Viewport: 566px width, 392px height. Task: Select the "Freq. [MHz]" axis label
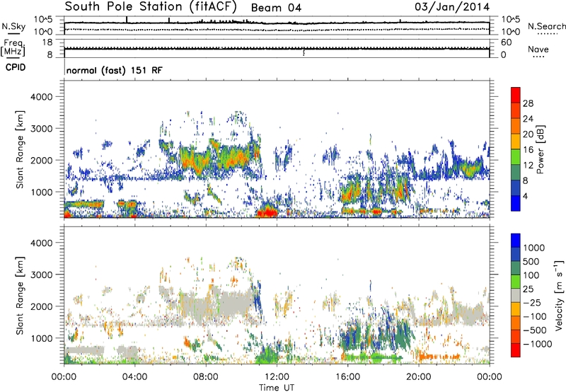tap(13, 48)
